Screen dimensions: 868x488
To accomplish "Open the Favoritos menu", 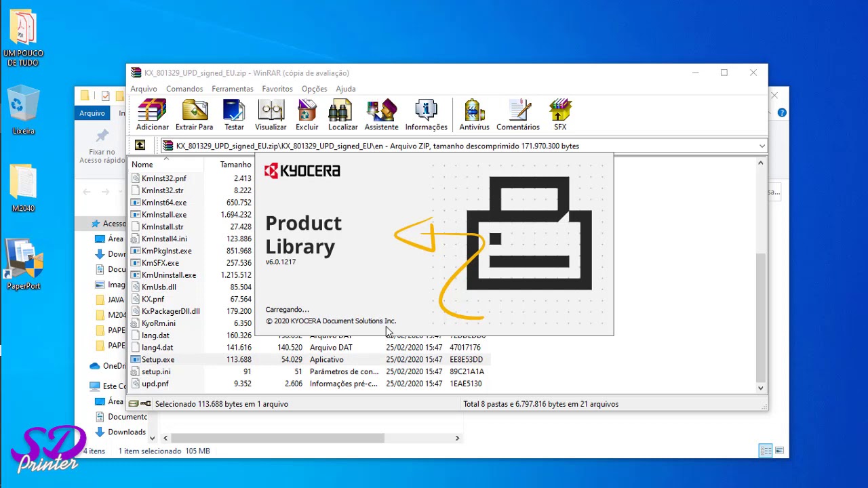I will click(277, 89).
